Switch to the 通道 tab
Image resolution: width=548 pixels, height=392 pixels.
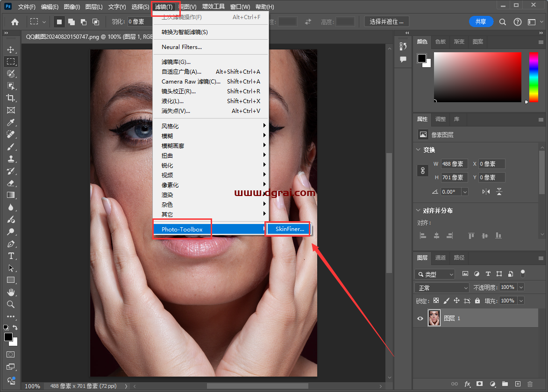pyautogui.click(x=441, y=258)
